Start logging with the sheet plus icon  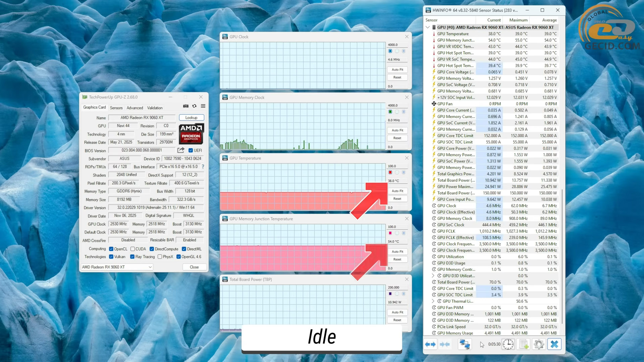pyautogui.click(x=524, y=344)
